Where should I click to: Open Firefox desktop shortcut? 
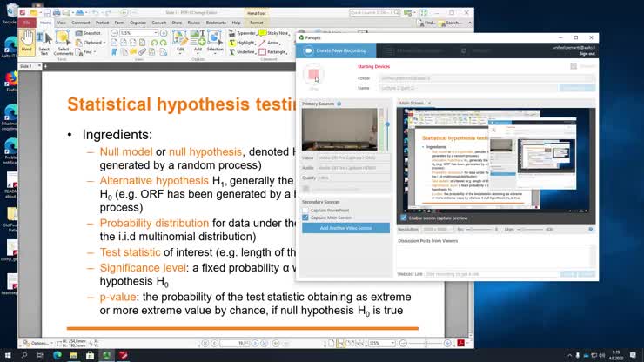coord(11,81)
